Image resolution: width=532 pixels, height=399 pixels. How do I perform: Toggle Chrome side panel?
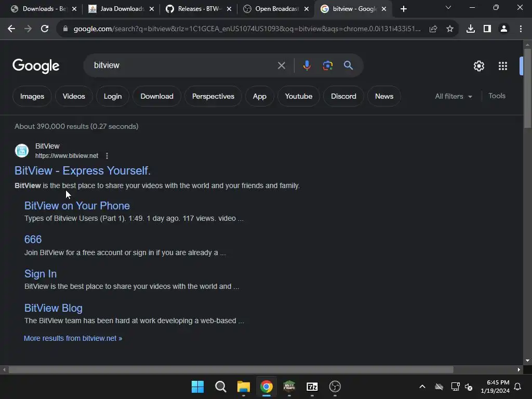tap(487, 29)
